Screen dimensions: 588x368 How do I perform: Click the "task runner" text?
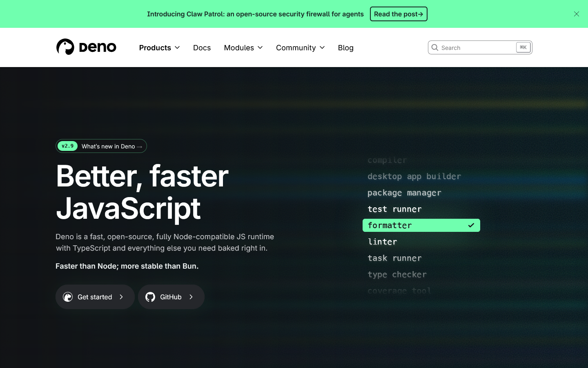coord(394,258)
